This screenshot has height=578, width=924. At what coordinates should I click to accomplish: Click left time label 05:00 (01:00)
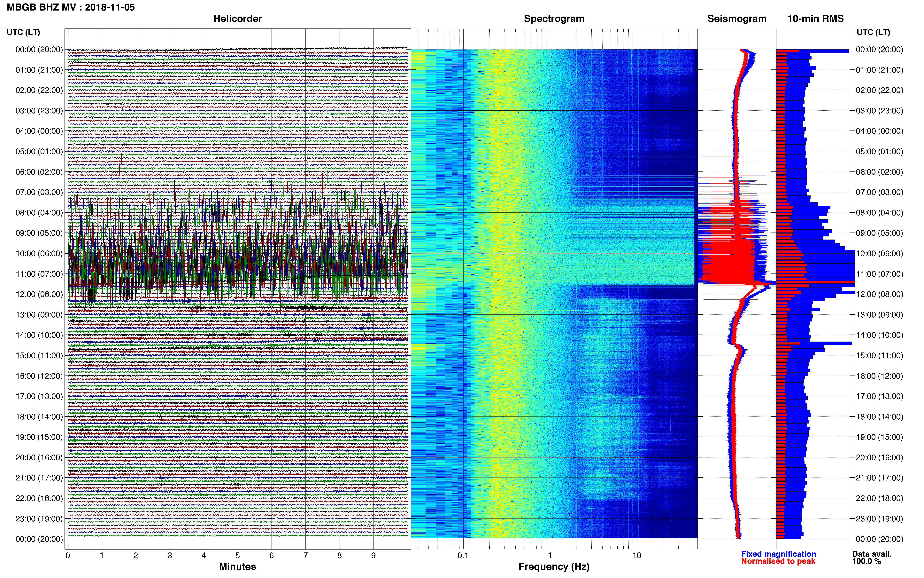[x=39, y=151]
